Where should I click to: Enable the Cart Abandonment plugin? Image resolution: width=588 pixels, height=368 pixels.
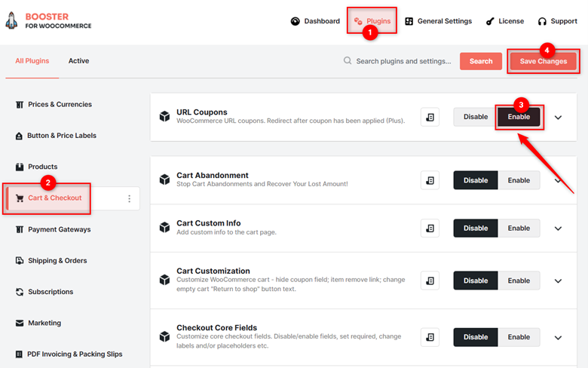click(519, 180)
